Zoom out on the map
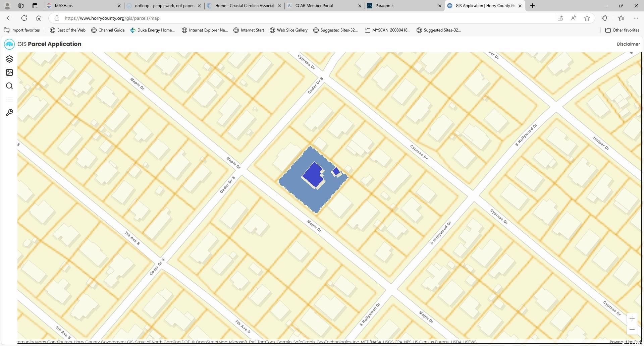644x346 pixels. (x=632, y=329)
